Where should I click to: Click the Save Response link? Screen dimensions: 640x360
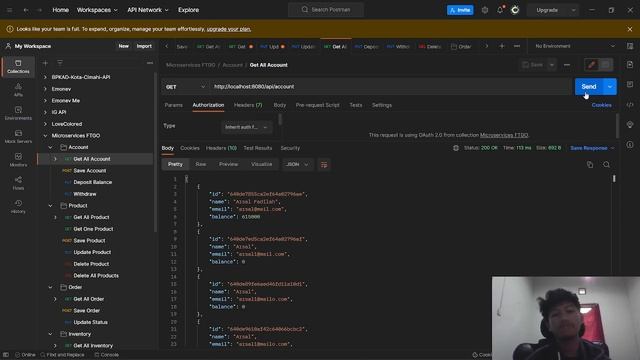589,148
